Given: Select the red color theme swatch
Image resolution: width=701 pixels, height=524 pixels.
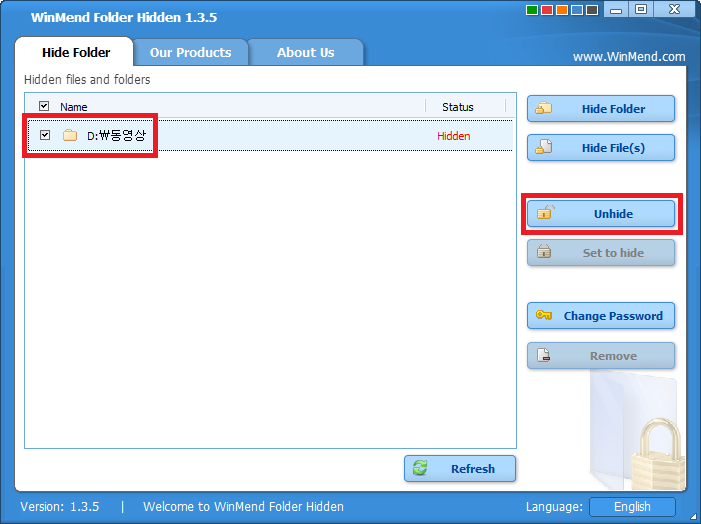Looking at the screenshot, I should [x=547, y=10].
